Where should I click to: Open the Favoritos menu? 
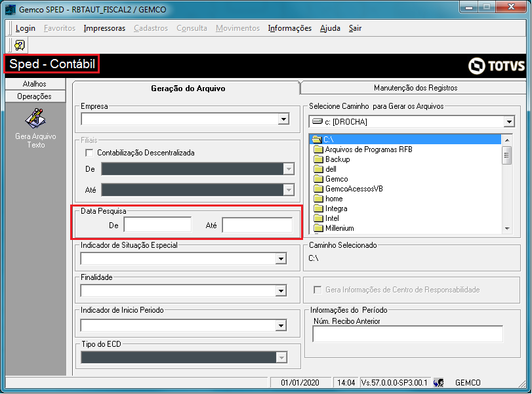pyautogui.click(x=60, y=28)
